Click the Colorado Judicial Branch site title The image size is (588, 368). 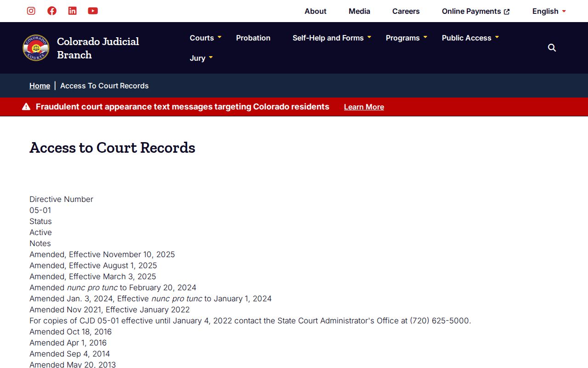click(x=98, y=48)
